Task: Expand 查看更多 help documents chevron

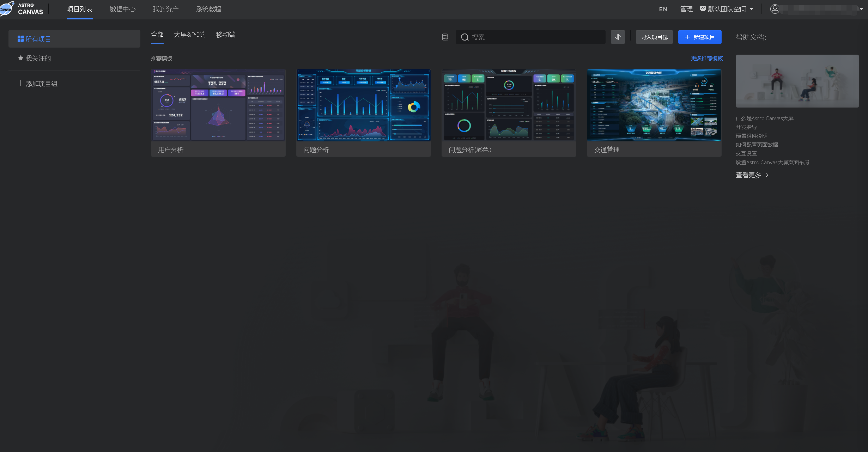Action: tap(767, 175)
